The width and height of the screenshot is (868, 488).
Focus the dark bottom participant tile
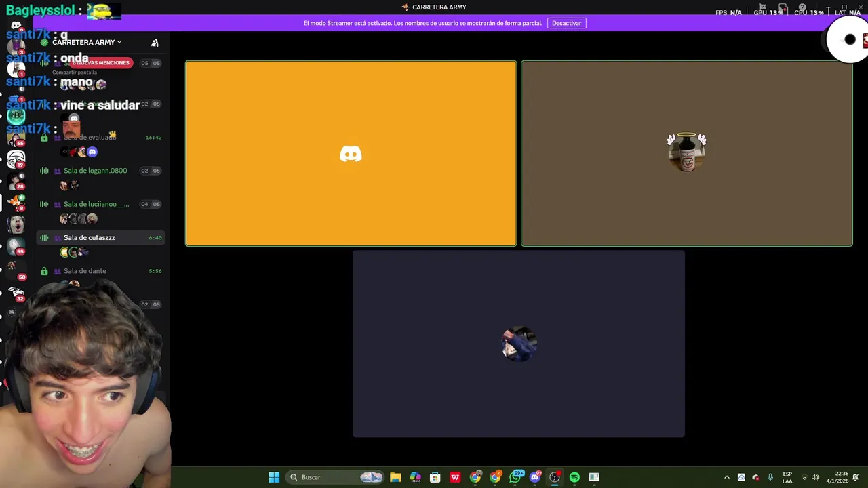(519, 344)
